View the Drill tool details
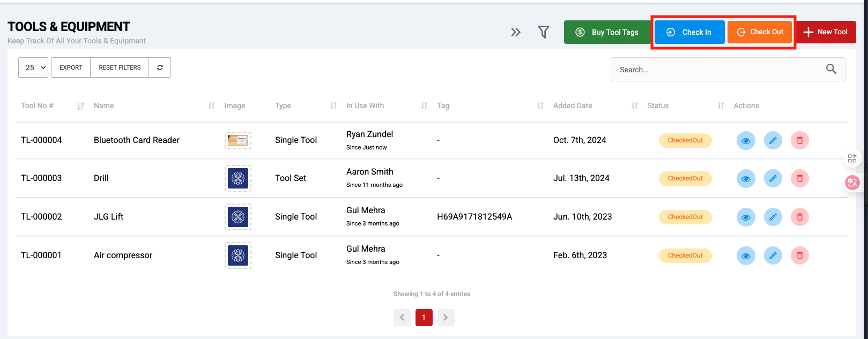This screenshot has height=339, width=868. click(746, 178)
